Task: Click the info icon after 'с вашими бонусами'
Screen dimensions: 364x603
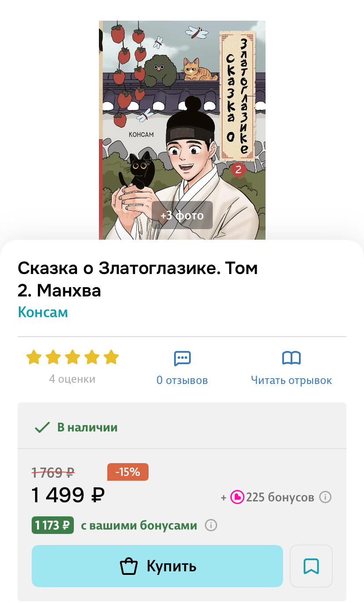Action: (211, 526)
